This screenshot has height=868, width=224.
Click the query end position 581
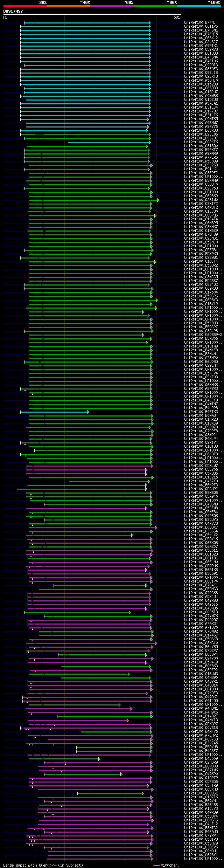[x=177, y=17]
